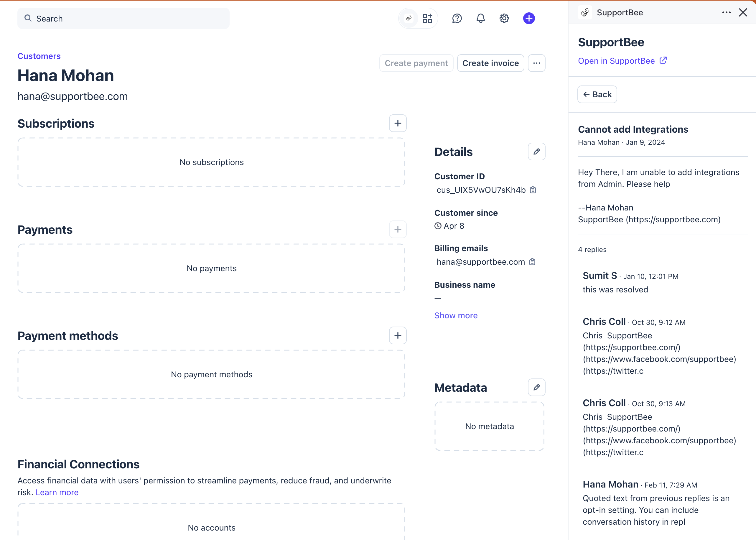Click the clock icon beside Apr 8
This screenshot has height=540, width=756.
[438, 226]
